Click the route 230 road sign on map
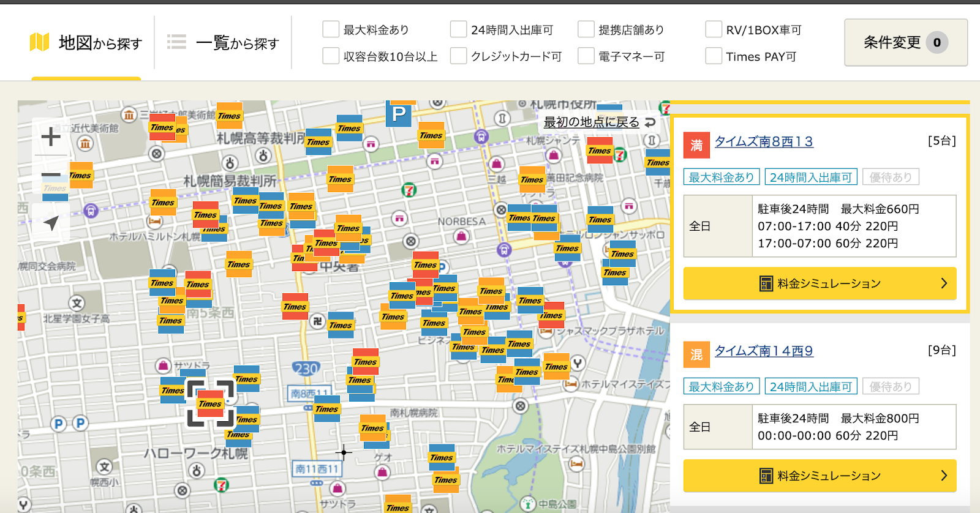980x513 pixels. click(306, 369)
